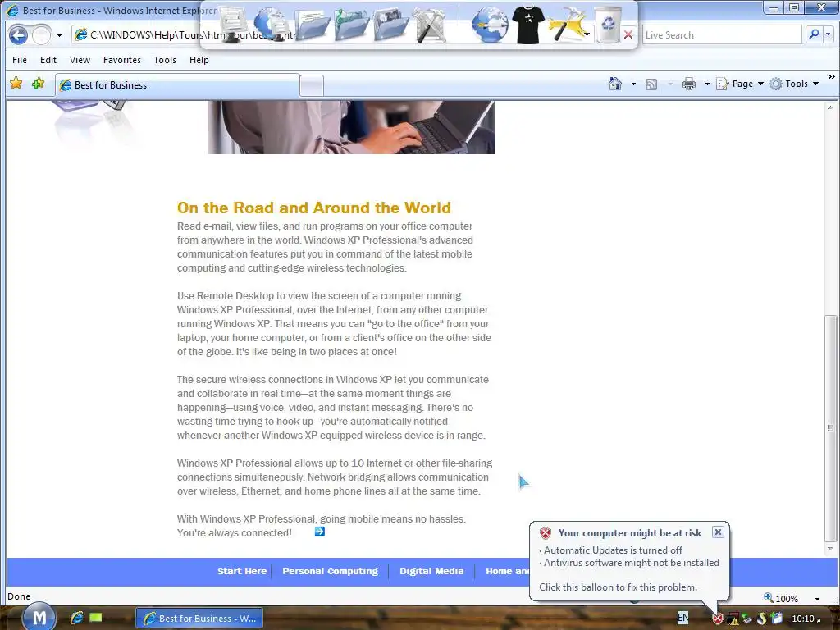
Task: Open the Pictures folder icon in dock
Action: [391, 24]
